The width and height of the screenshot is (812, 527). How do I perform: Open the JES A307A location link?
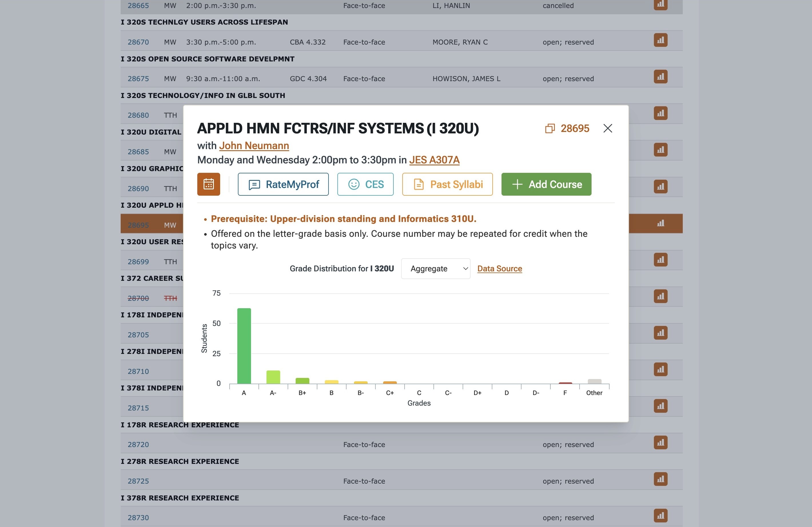click(x=434, y=160)
